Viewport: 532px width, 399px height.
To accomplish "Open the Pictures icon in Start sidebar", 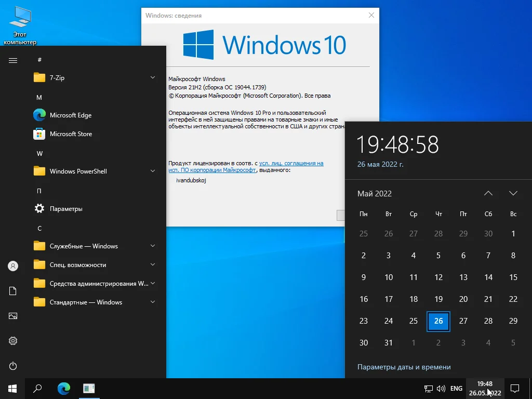I will point(13,316).
